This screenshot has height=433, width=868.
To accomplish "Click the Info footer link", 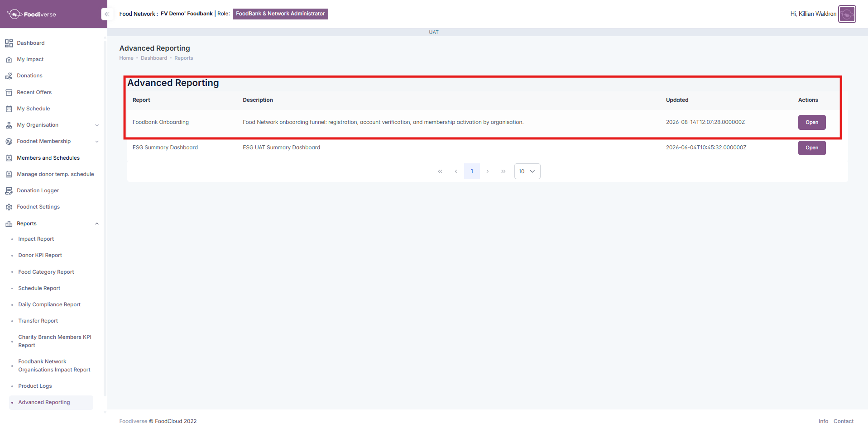I will pyautogui.click(x=823, y=421).
